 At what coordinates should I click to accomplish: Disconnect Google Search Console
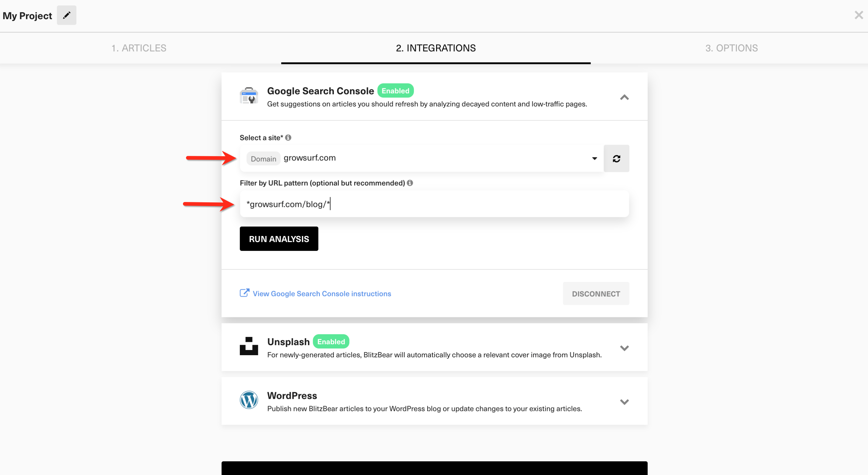coord(596,293)
